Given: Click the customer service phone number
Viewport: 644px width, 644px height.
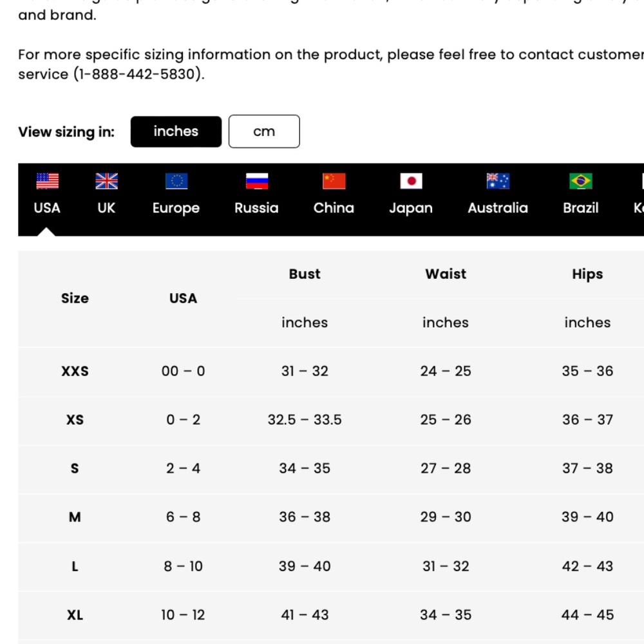Looking at the screenshot, I should [x=138, y=74].
